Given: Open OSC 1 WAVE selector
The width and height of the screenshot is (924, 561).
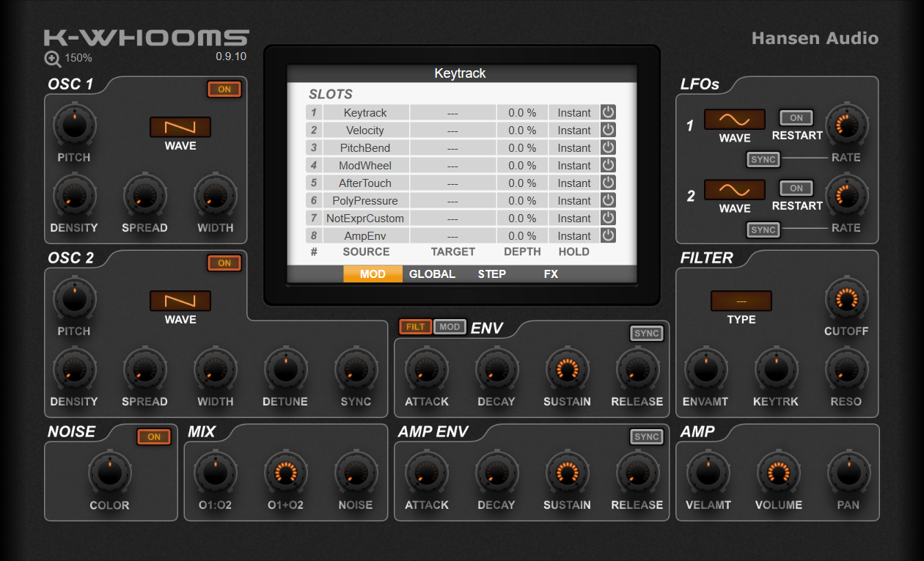Looking at the screenshot, I should (180, 127).
